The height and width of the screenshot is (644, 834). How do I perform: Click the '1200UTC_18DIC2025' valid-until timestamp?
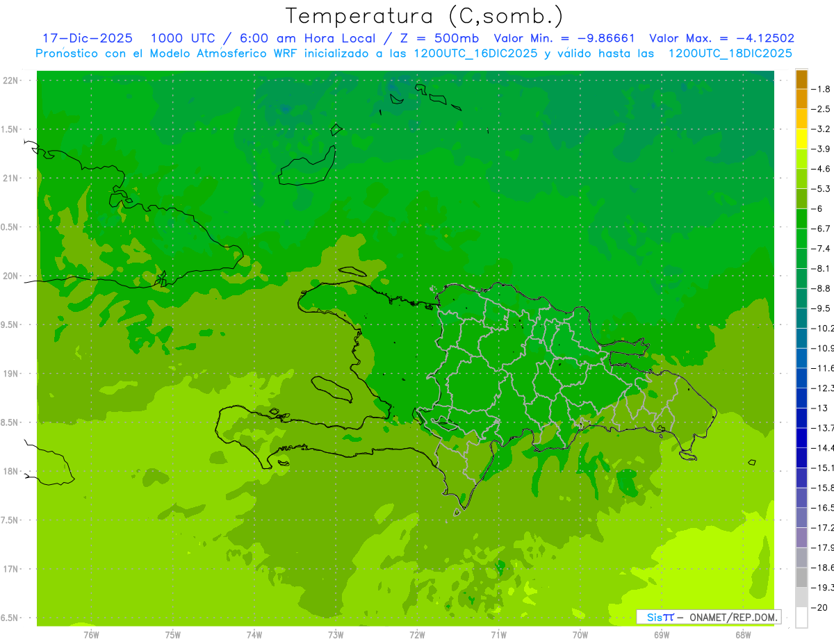[x=730, y=53]
